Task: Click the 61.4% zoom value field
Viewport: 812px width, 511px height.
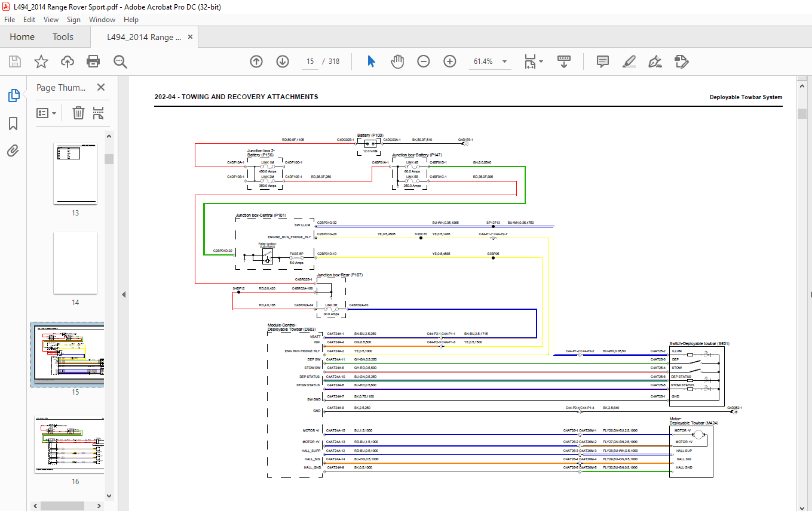Action: point(483,61)
